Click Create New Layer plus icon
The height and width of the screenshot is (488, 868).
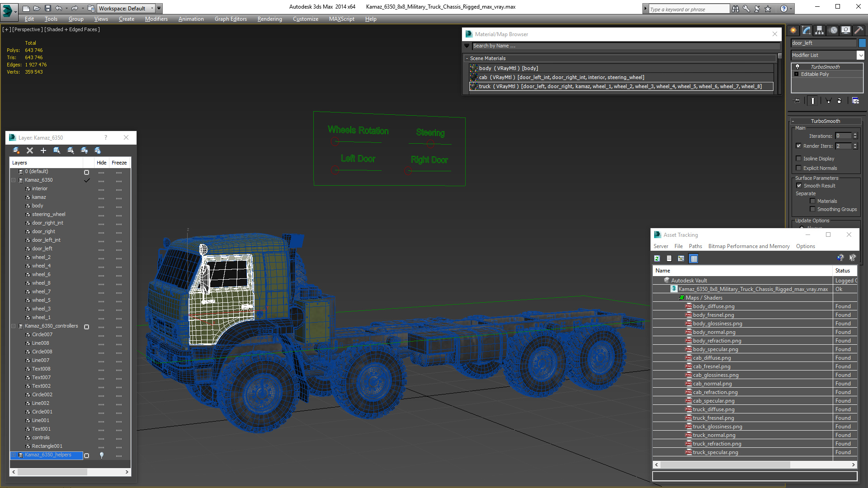pos(43,150)
